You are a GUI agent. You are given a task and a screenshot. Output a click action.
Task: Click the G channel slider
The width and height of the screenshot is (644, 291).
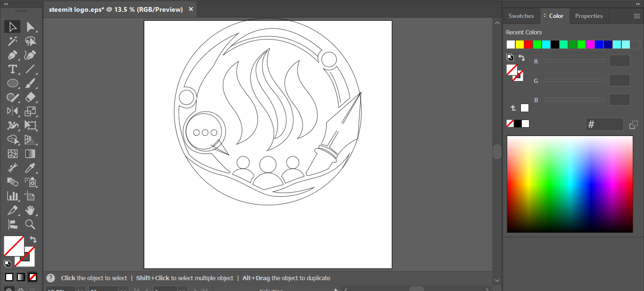574,80
